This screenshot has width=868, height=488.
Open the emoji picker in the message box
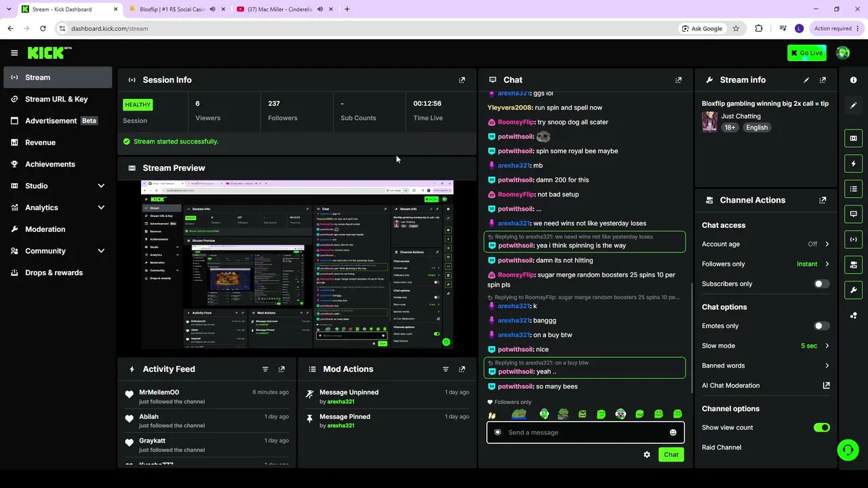point(673,432)
